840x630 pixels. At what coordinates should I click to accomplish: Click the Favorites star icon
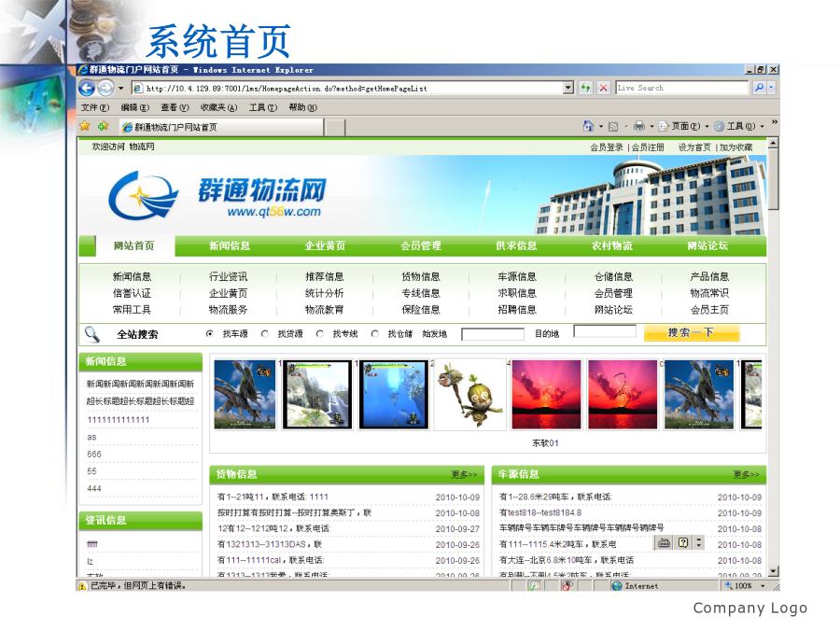[x=85, y=126]
